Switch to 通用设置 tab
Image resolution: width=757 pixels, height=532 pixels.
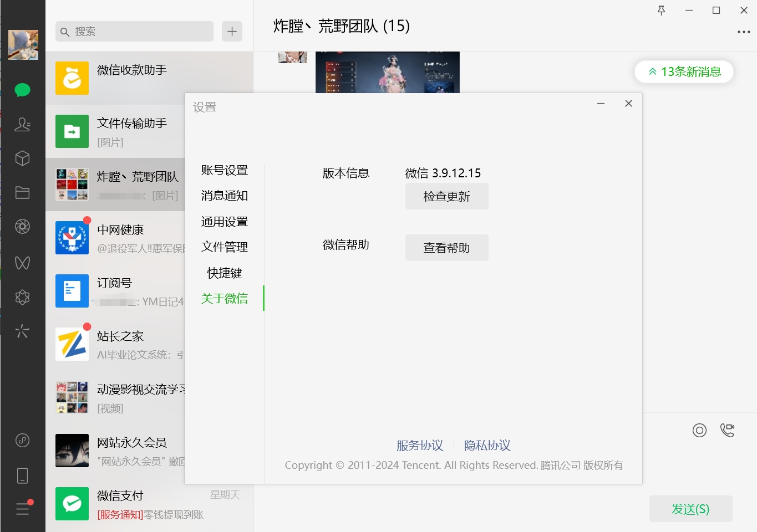point(225,222)
